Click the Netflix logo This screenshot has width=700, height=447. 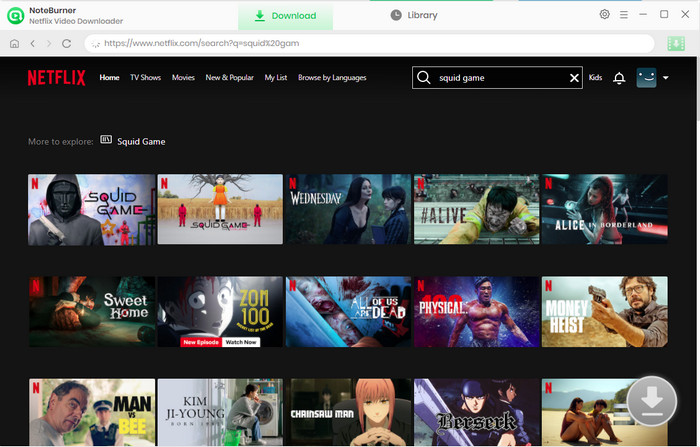tap(57, 78)
